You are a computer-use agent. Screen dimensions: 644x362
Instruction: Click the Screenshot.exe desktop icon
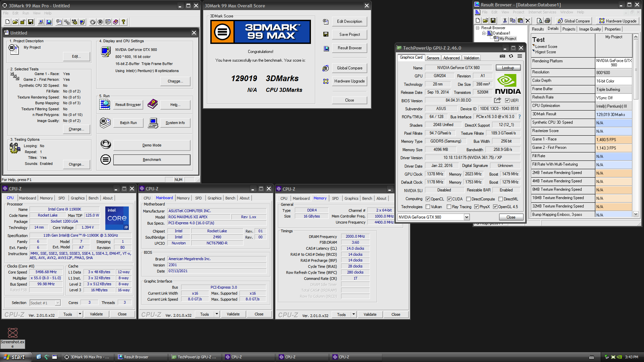[x=13, y=338]
